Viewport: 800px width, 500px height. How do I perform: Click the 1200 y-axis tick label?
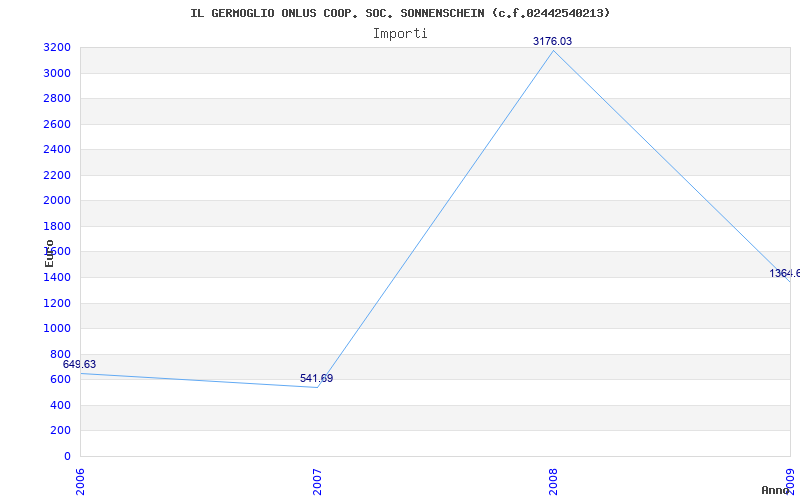pos(57,304)
